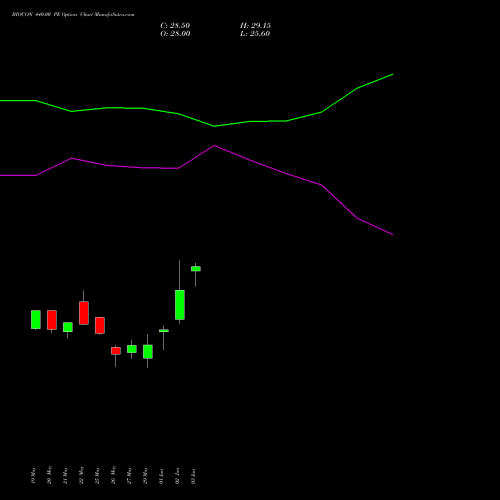Click the "20 May" date label
The height and width of the screenshot is (500, 500).
pyautogui.click(x=49, y=475)
